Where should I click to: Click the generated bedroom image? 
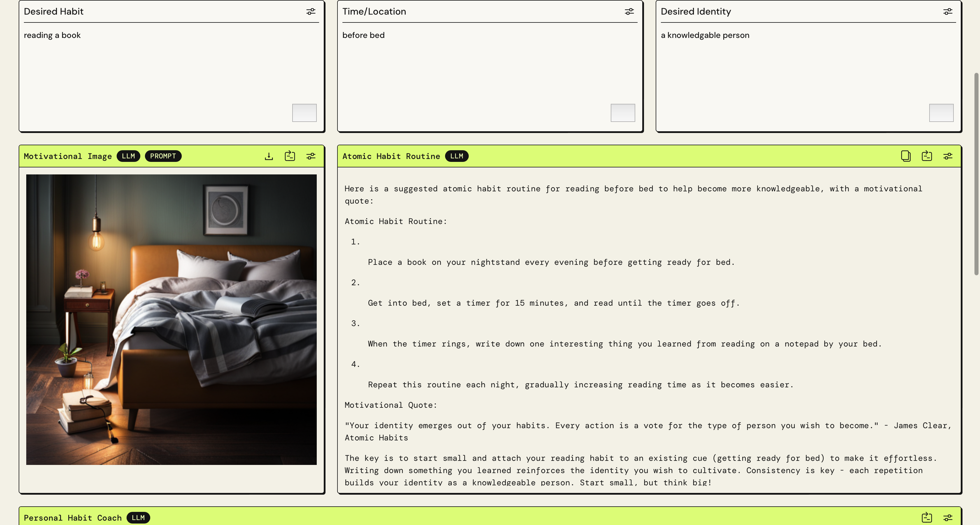[171, 320]
